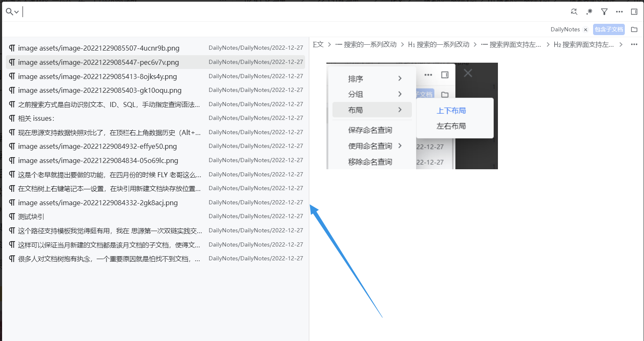Go to 搜索界面支持左 list item breadcrumb

[511, 44]
